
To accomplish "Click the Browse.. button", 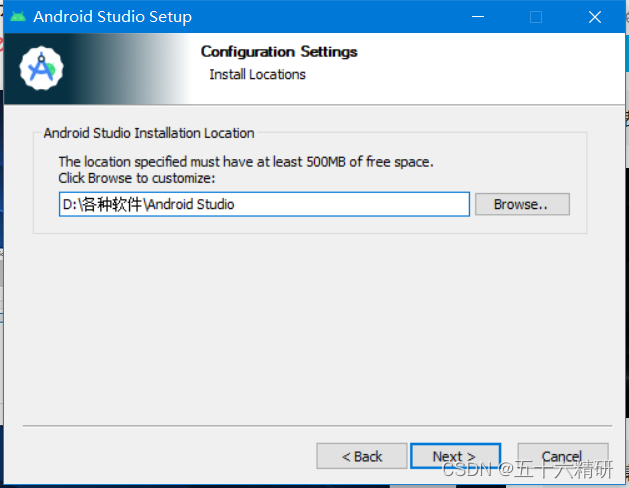I will pyautogui.click(x=522, y=204).
